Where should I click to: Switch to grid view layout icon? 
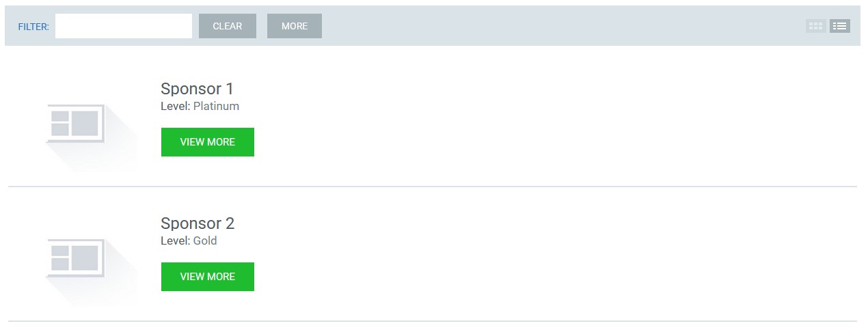[816, 26]
